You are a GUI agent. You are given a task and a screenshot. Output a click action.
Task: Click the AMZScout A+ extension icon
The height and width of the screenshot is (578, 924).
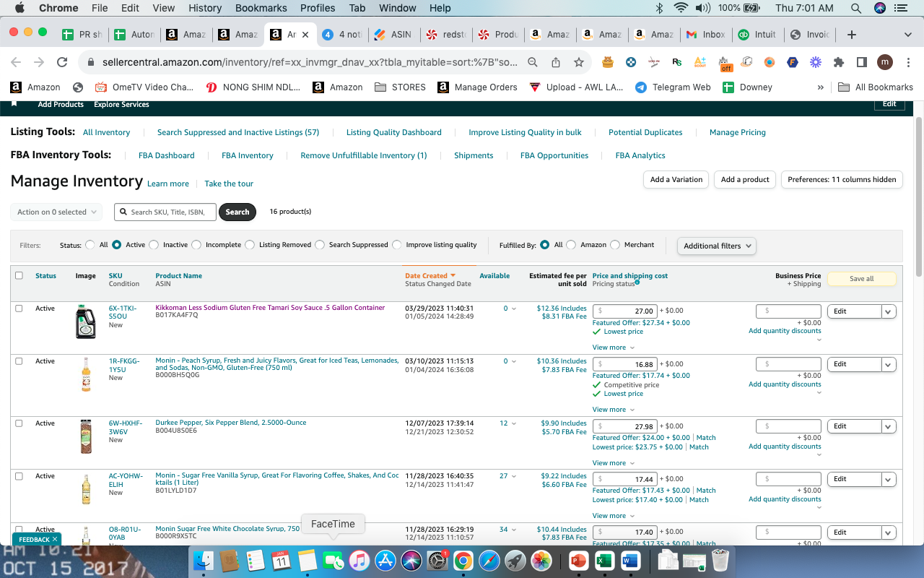click(x=699, y=62)
